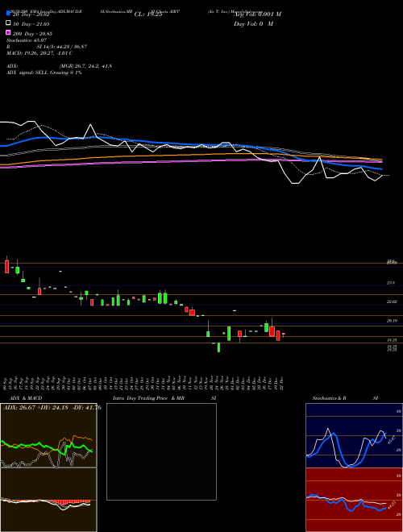Image resolution: width=403 pixels, height=532 pixels.
Task: Click the 'Day Vol: 0 M' text
Action: [x=253, y=23]
